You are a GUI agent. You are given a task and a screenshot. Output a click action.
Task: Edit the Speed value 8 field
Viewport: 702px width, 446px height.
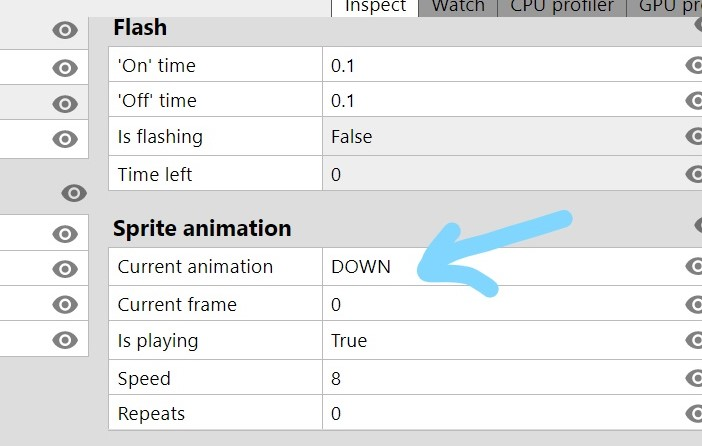(x=503, y=378)
